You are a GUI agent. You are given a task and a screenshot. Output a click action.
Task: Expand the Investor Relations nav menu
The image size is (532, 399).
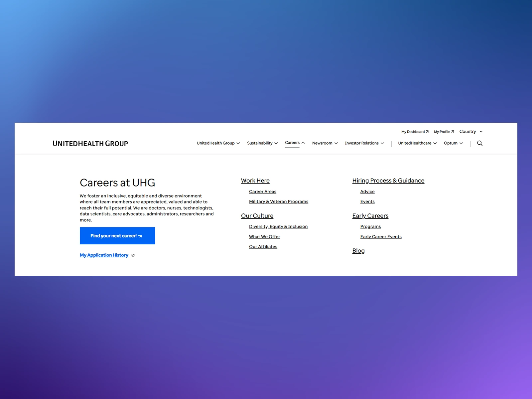pos(364,143)
